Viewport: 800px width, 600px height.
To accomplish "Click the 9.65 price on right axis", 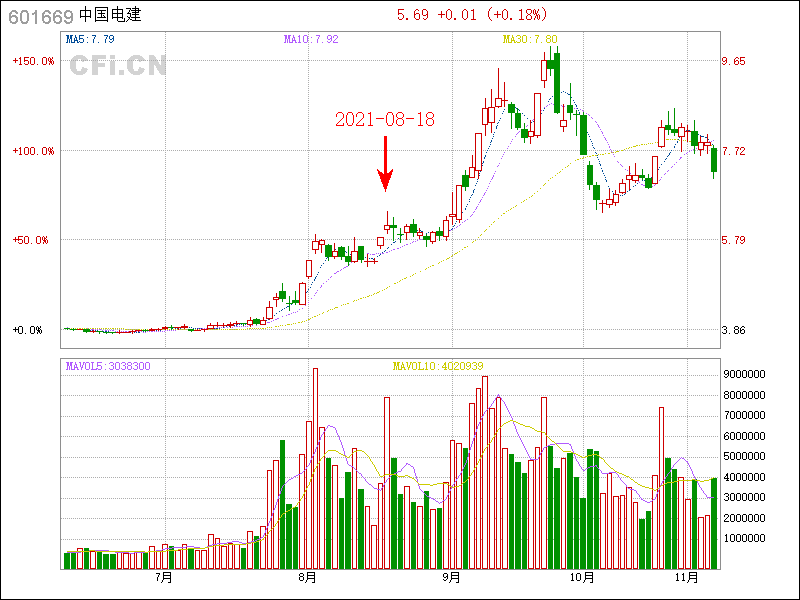I will click(735, 62).
